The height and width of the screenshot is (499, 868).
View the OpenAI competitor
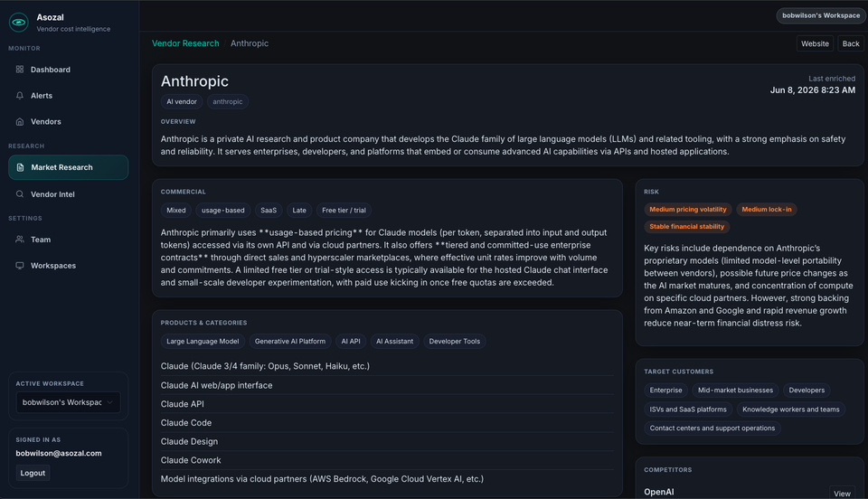pos(842,493)
